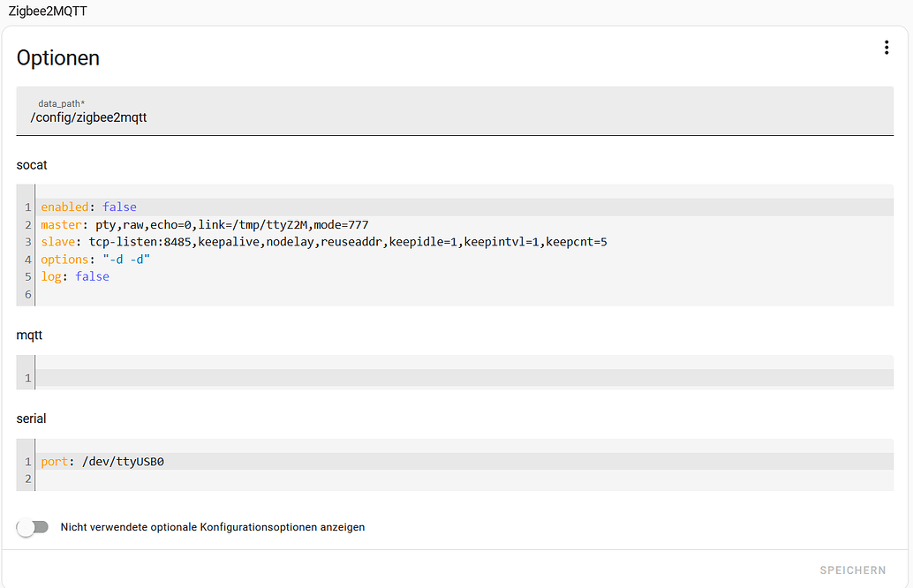The height and width of the screenshot is (588, 913).
Task: Open the three-dot overflow menu
Action: (x=887, y=47)
